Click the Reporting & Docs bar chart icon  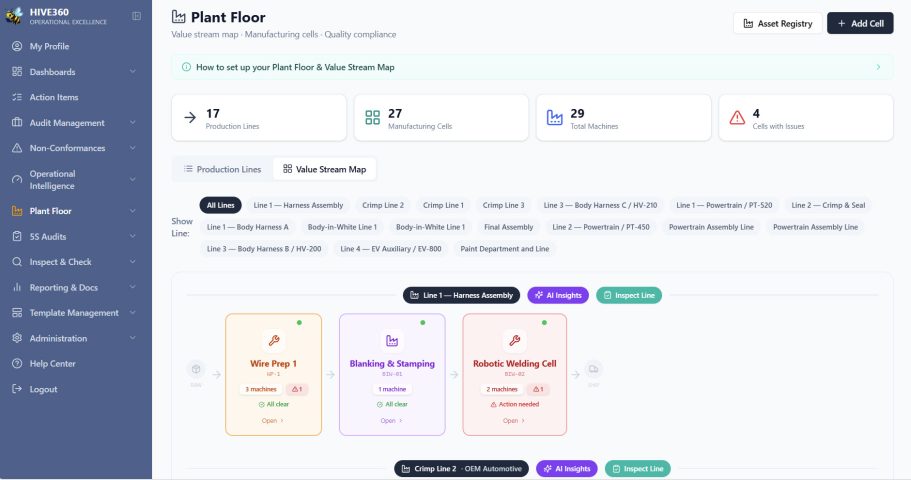click(x=17, y=287)
